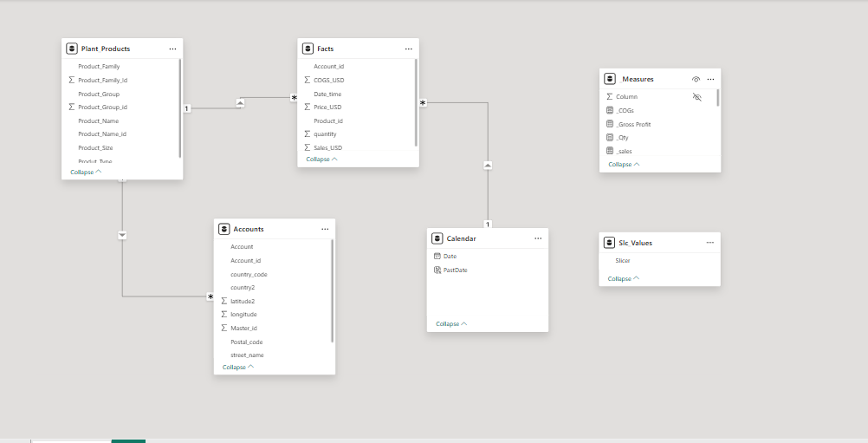Open Facts table more options

click(x=409, y=49)
